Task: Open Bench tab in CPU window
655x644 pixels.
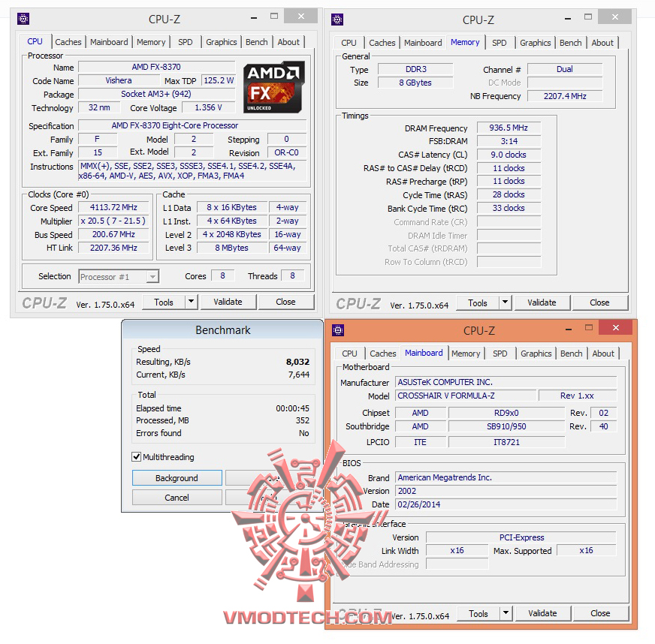Action: tap(256, 42)
